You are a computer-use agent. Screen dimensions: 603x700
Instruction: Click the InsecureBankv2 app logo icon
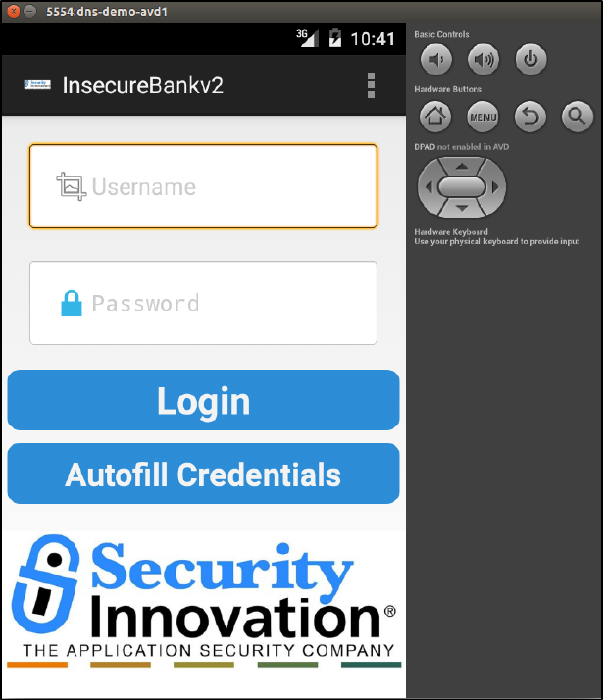[x=37, y=84]
